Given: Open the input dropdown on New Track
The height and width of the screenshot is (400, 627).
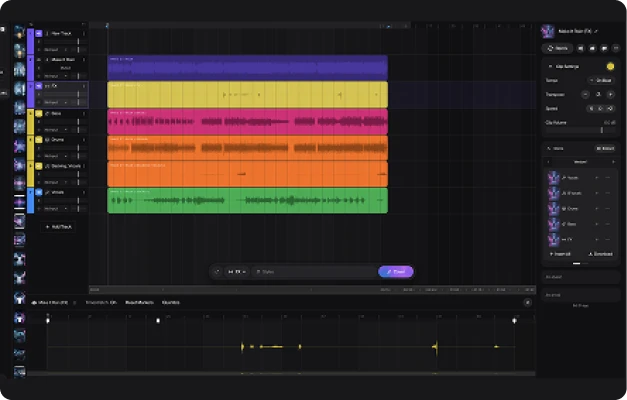Looking at the screenshot, I should 56,50.
